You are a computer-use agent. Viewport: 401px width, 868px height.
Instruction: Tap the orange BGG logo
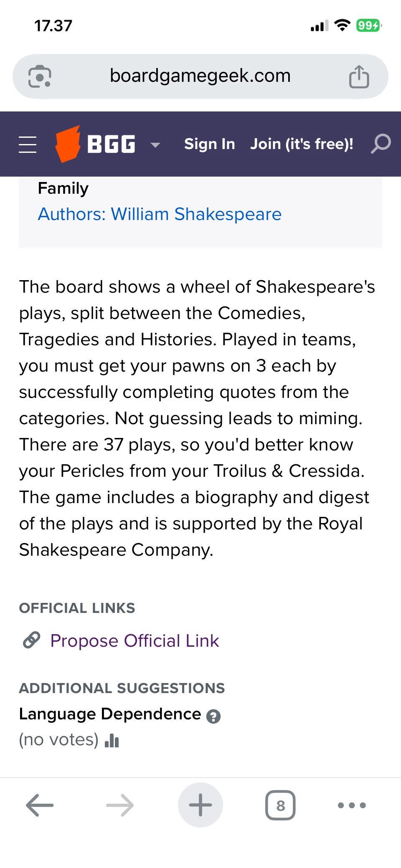[x=68, y=144]
